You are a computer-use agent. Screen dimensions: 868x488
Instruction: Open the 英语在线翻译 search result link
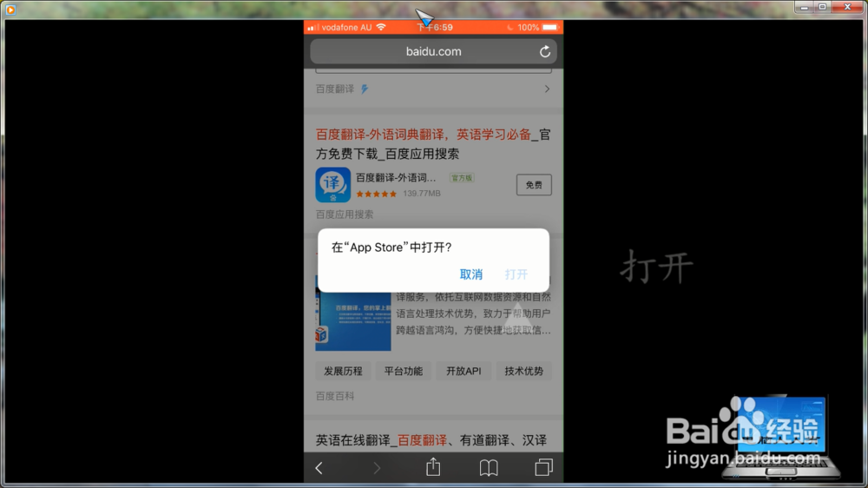coord(431,440)
